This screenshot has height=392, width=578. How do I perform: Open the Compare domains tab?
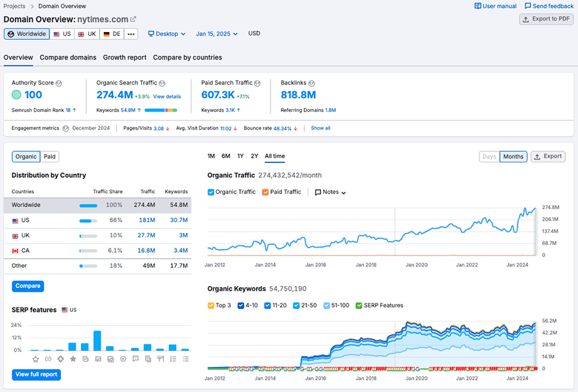[68, 58]
